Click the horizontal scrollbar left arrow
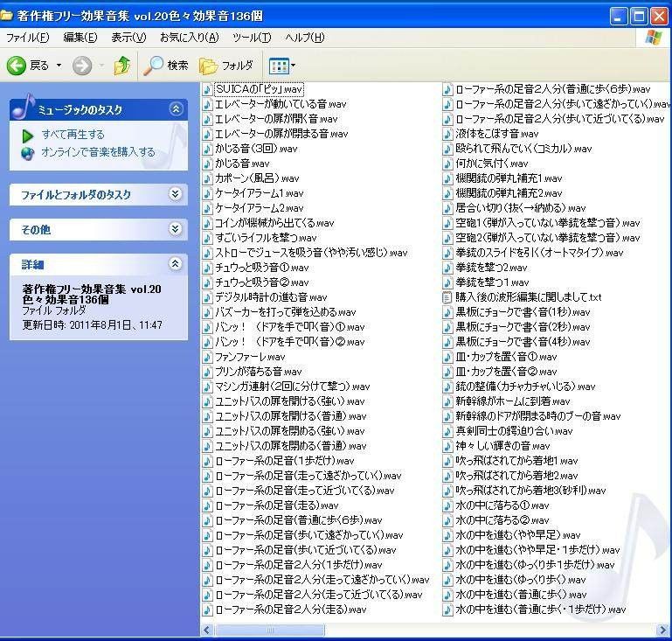Viewport: 672px width, 641px height. (x=207, y=630)
